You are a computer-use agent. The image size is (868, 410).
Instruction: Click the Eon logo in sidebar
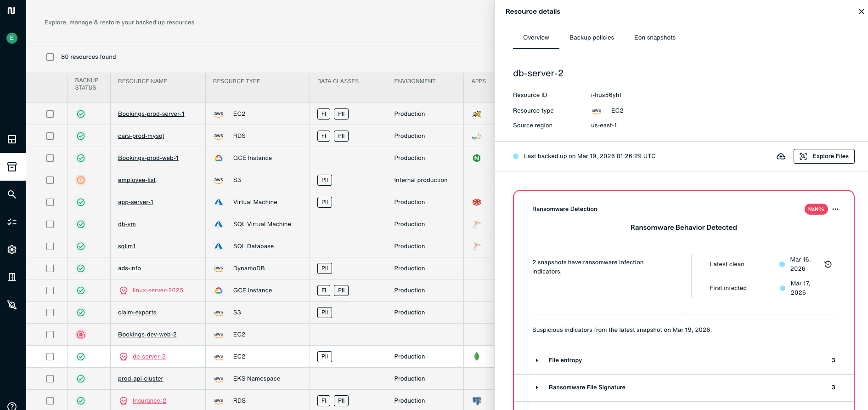(x=12, y=11)
